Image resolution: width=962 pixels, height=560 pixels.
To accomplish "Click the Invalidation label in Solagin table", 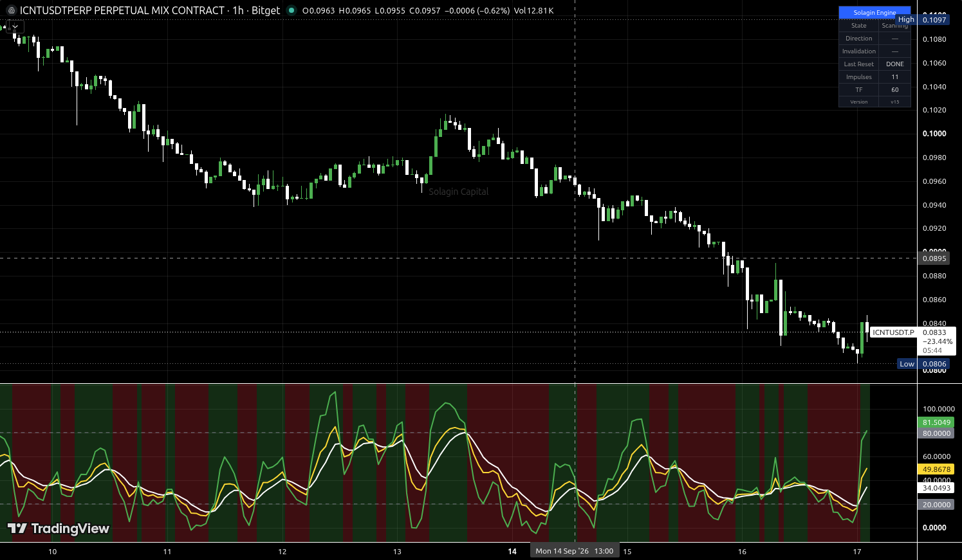I will pyautogui.click(x=859, y=51).
